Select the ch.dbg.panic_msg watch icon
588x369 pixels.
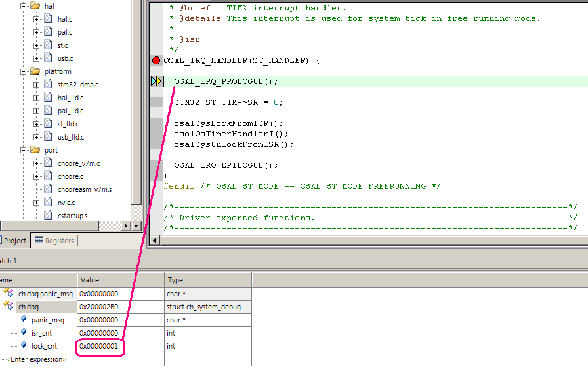click(x=9, y=293)
